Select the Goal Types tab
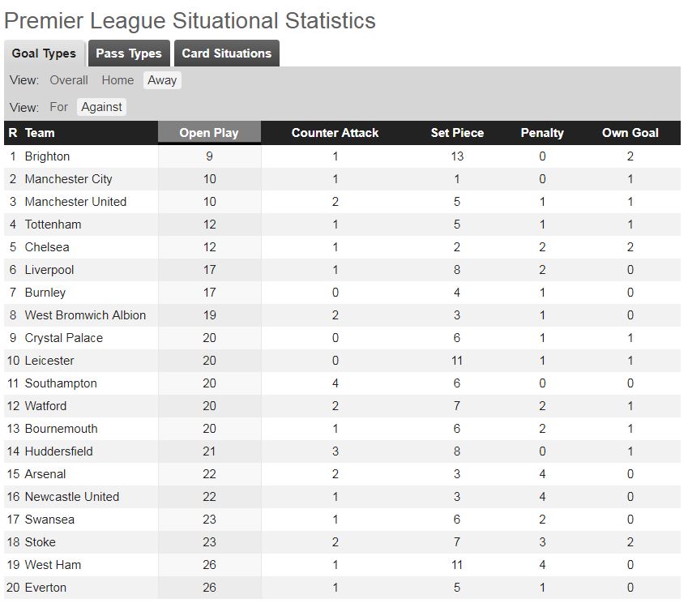 (44, 53)
